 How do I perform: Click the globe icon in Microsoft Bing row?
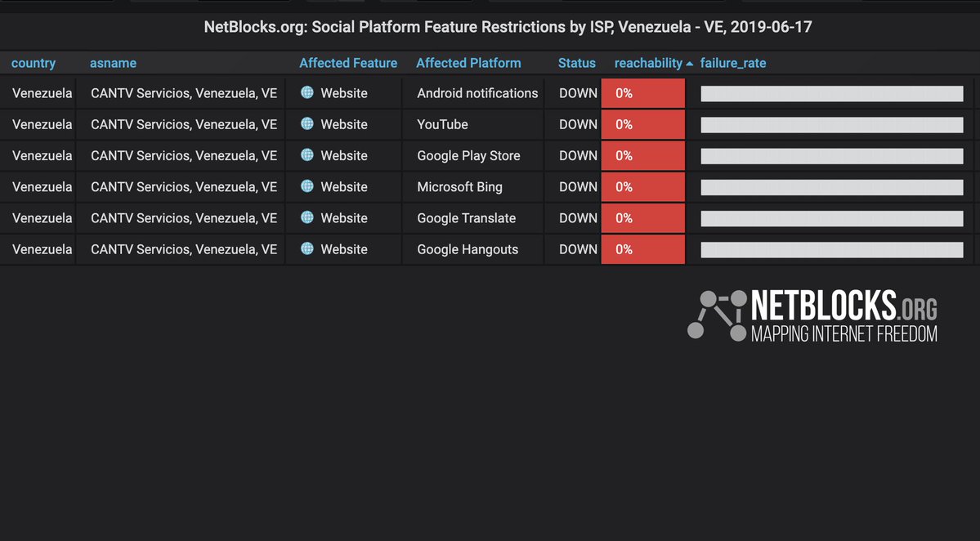coord(307,186)
